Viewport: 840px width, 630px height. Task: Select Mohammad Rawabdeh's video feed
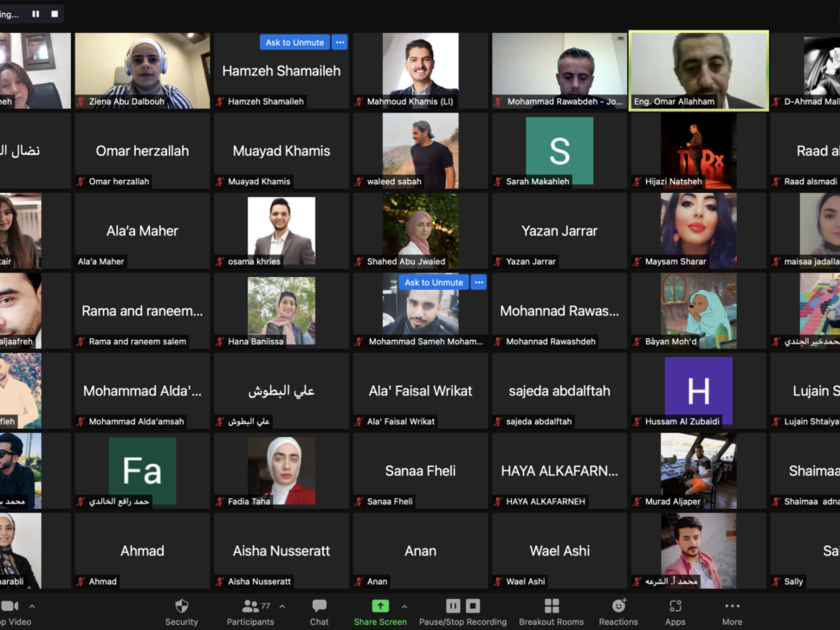(559, 71)
